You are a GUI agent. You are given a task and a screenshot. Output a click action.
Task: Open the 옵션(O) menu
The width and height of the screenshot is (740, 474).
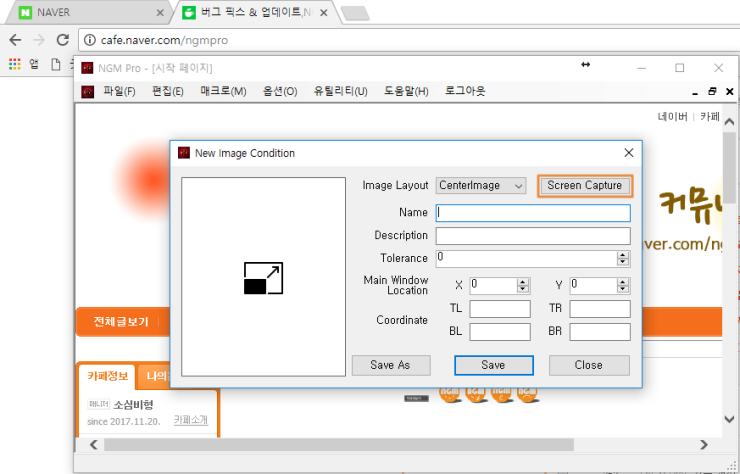point(280,91)
